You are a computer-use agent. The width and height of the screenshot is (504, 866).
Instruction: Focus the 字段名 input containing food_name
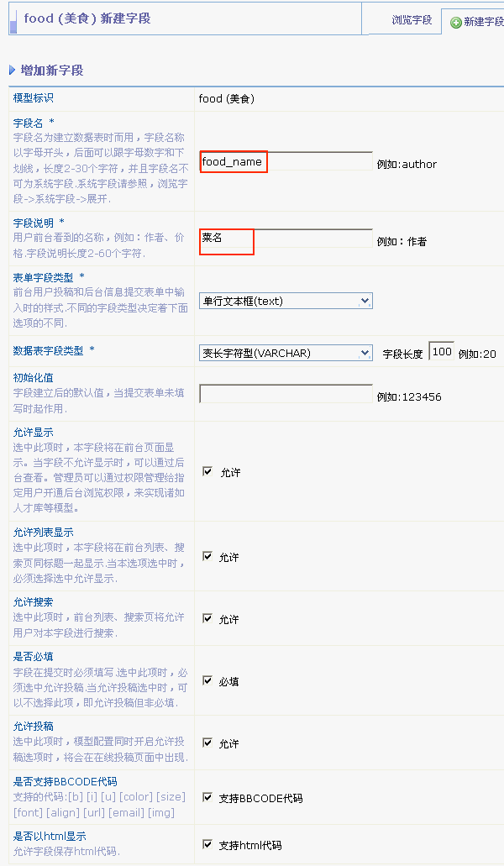286,162
